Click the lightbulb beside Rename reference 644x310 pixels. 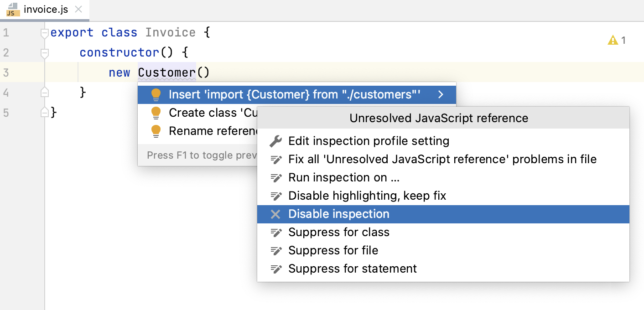(x=157, y=130)
